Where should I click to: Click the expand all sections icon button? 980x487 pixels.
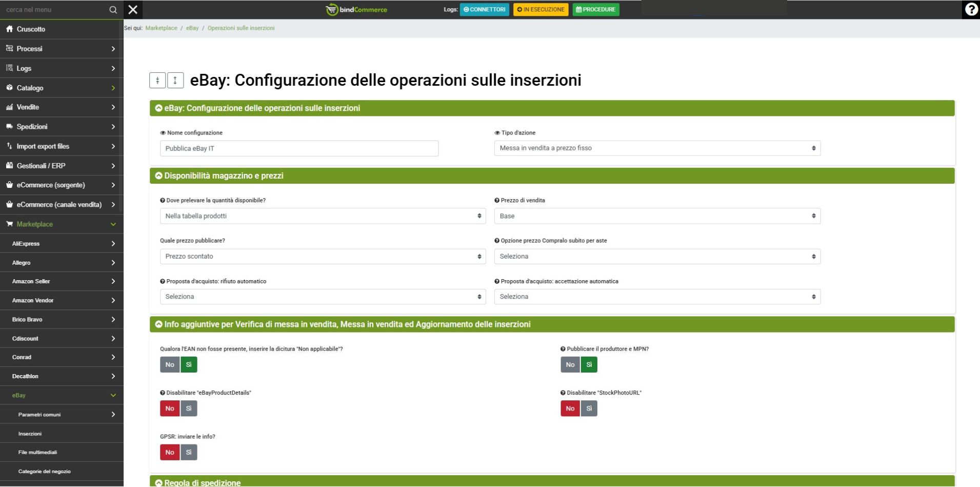pyautogui.click(x=175, y=81)
